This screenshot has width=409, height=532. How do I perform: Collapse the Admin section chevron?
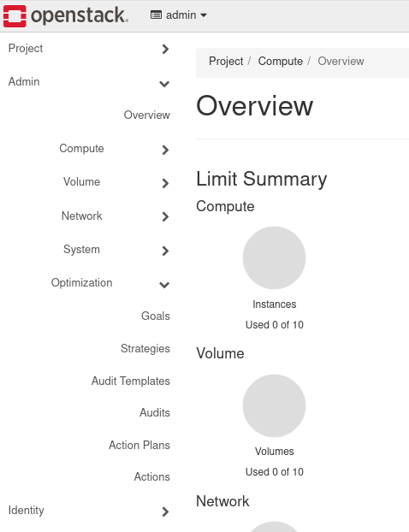tap(164, 84)
